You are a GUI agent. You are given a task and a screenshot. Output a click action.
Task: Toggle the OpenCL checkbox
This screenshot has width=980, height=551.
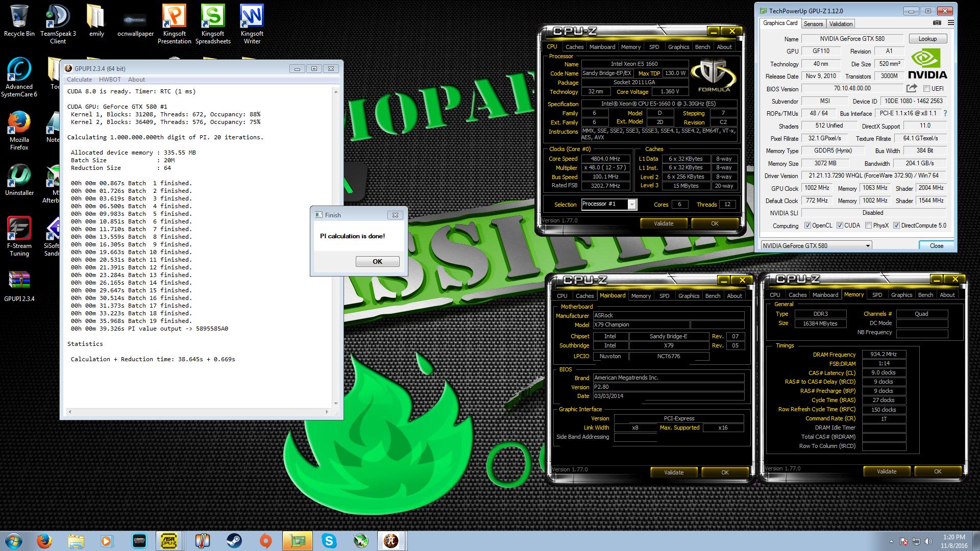pyautogui.click(x=807, y=226)
